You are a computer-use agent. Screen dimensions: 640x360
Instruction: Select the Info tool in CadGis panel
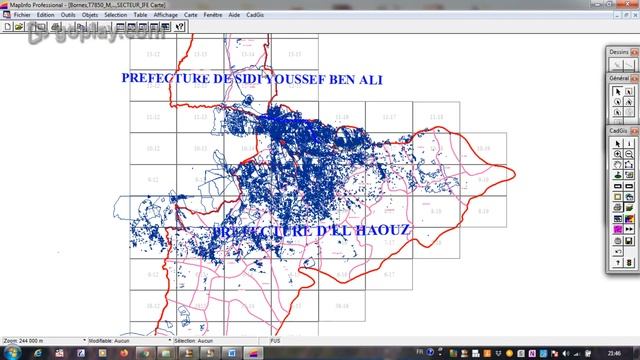point(629,144)
